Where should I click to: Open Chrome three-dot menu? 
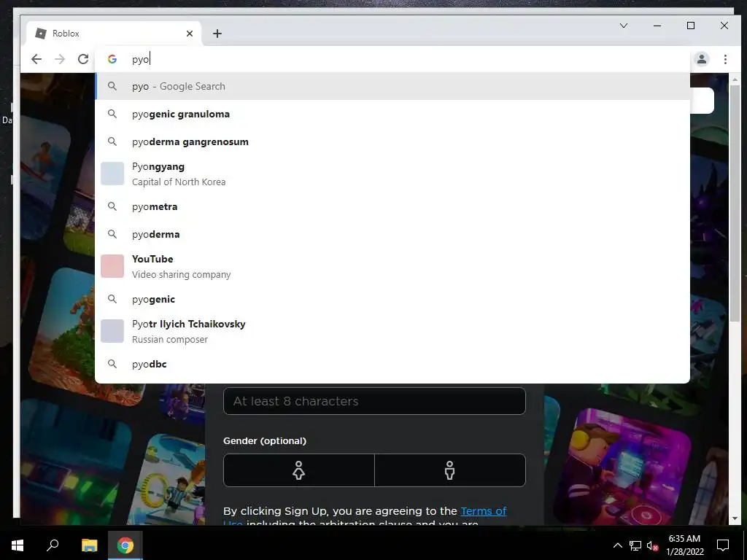[725, 59]
